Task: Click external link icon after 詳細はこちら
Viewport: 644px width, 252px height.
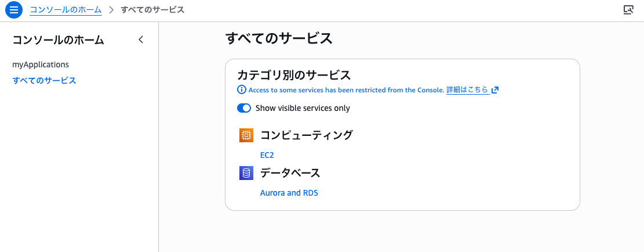Action: click(494, 90)
